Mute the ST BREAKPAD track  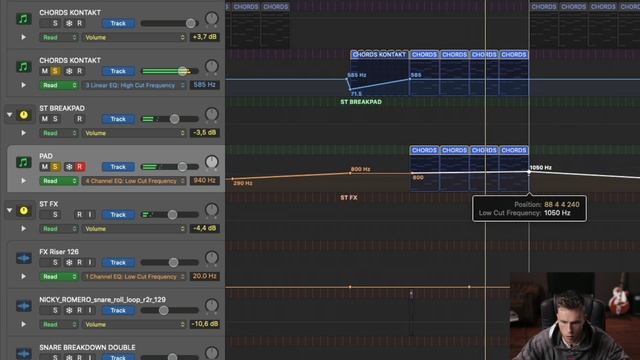[44, 119]
